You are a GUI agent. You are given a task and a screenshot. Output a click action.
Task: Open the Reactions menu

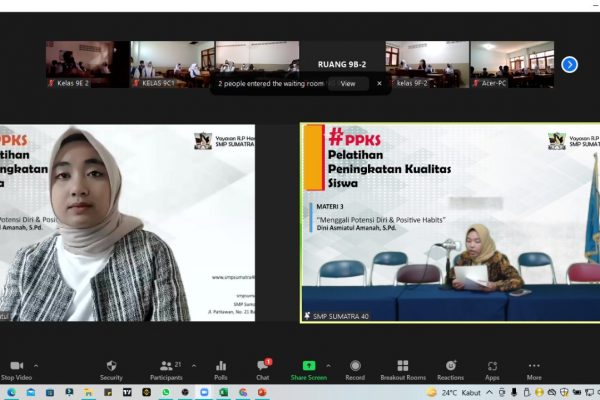451,370
